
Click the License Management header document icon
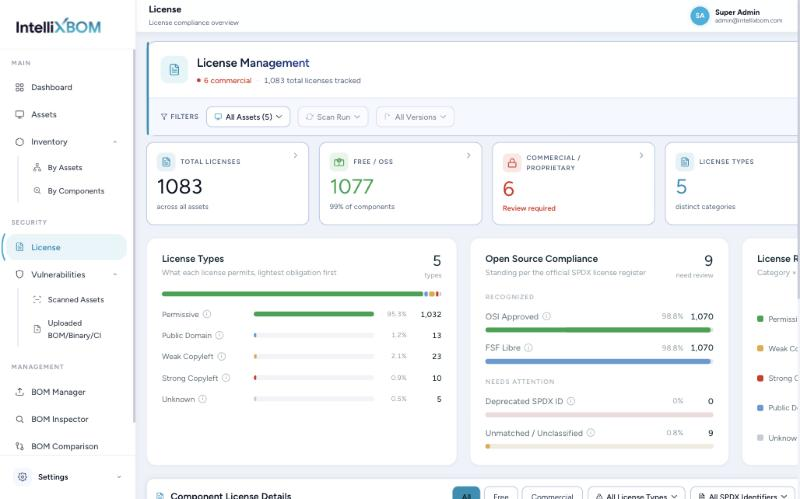pos(174,69)
